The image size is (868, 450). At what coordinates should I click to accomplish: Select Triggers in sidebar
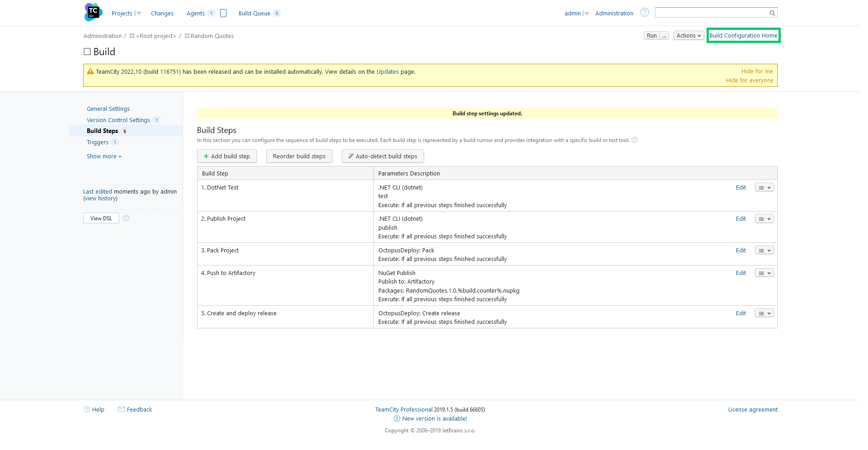[x=98, y=142]
